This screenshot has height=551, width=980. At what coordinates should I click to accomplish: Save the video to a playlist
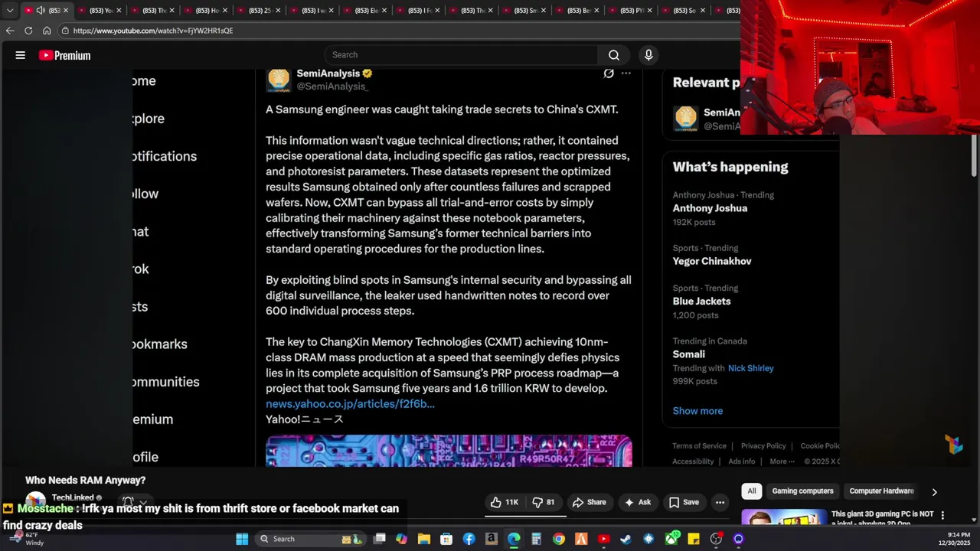tap(684, 502)
